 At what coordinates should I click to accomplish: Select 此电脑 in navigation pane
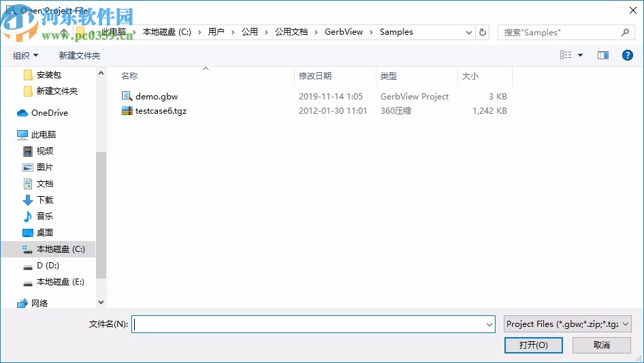coord(37,134)
